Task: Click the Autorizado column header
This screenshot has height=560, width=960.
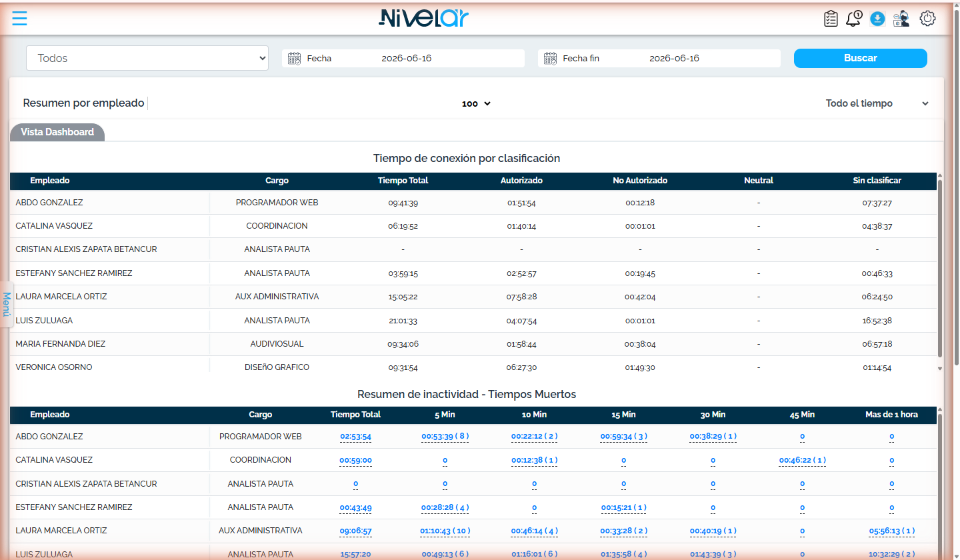Action: (x=521, y=181)
